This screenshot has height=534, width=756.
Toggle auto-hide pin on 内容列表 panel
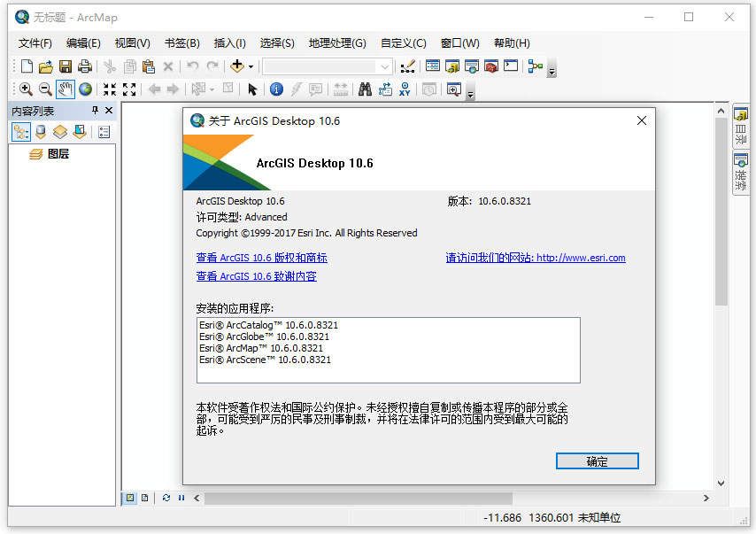click(96, 110)
